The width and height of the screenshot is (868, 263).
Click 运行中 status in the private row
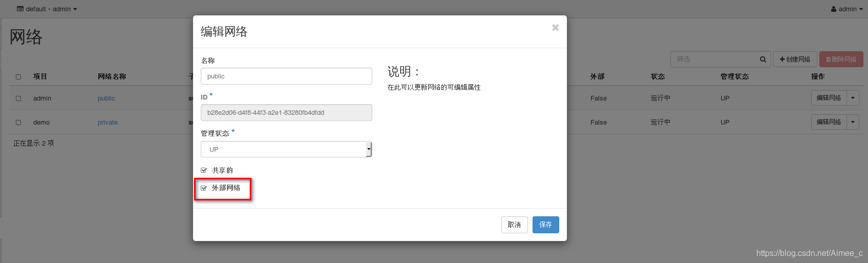[661, 122]
